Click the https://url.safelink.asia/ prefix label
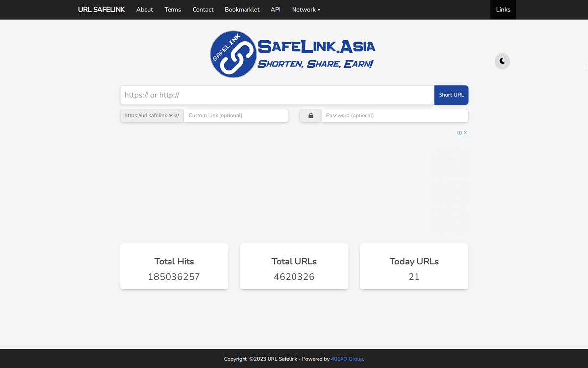The image size is (588, 368). (152, 116)
